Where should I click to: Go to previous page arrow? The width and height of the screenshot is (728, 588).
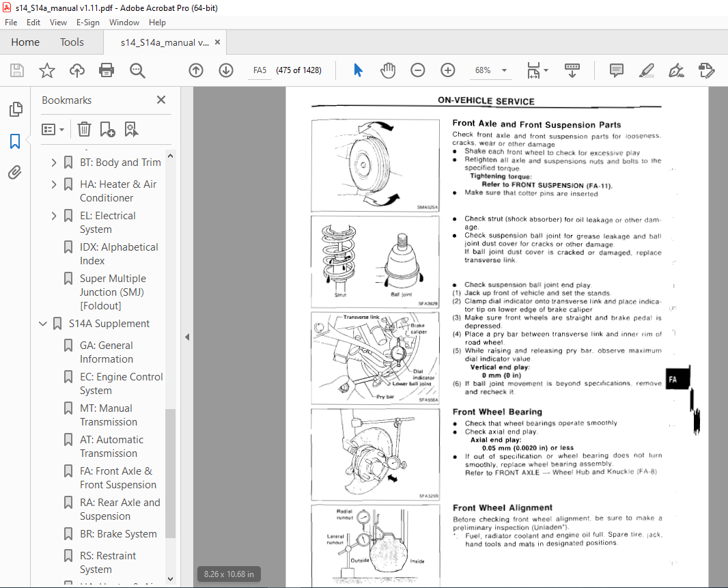196,70
